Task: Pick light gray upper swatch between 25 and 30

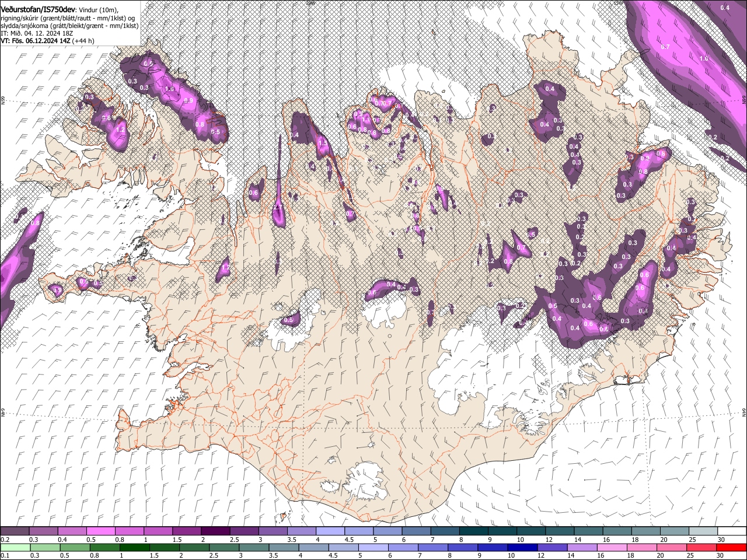Action: (703, 531)
